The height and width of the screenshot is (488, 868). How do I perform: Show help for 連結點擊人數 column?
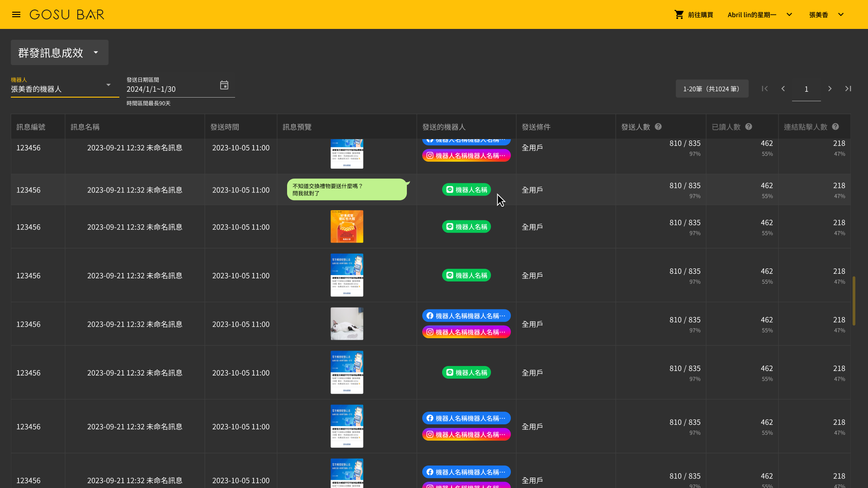tap(835, 127)
